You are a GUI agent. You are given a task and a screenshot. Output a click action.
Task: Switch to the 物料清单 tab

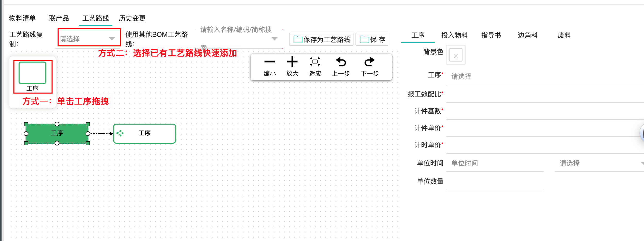22,18
